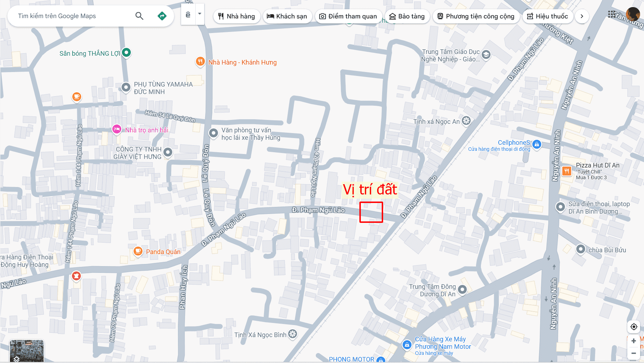The height and width of the screenshot is (363, 644).
Task: Select the Bảo tàng category chip
Action: point(407,16)
